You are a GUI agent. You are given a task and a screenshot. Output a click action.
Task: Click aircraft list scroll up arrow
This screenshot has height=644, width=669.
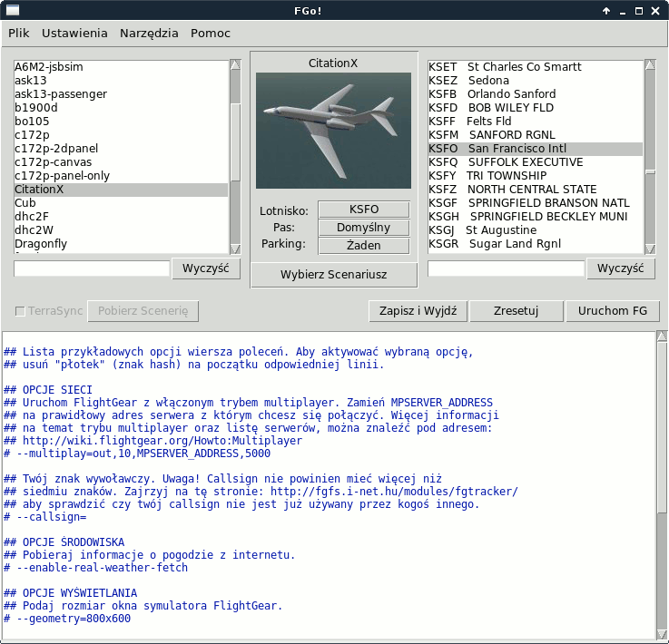coord(235,64)
